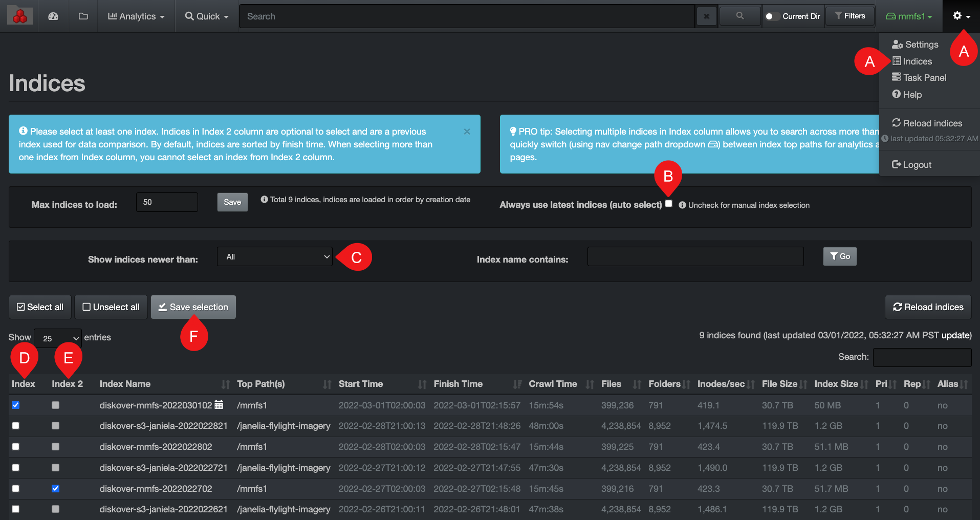This screenshot has height=520, width=980.
Task: Select Task Panel from the settings menu
Action: 919,77
